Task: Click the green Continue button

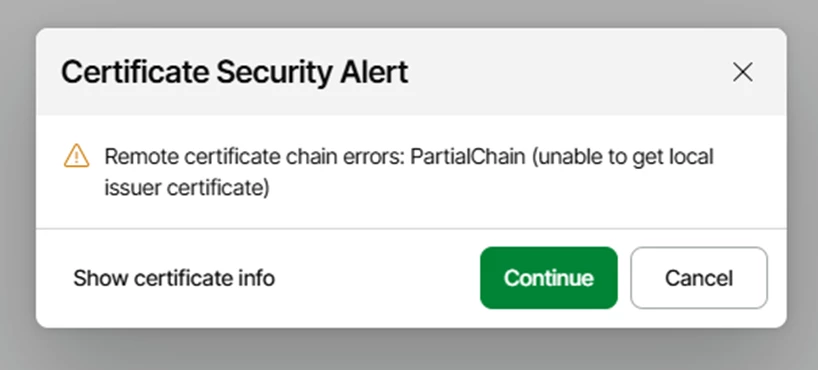Action: coord(549,278)
